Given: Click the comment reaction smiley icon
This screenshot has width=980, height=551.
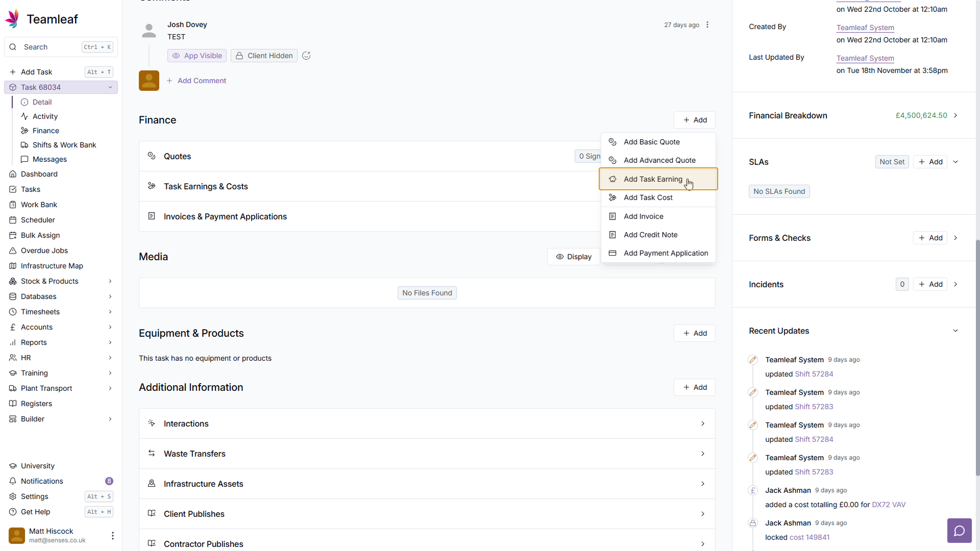Looking at the screenshot, I should (x=306, y=56).
